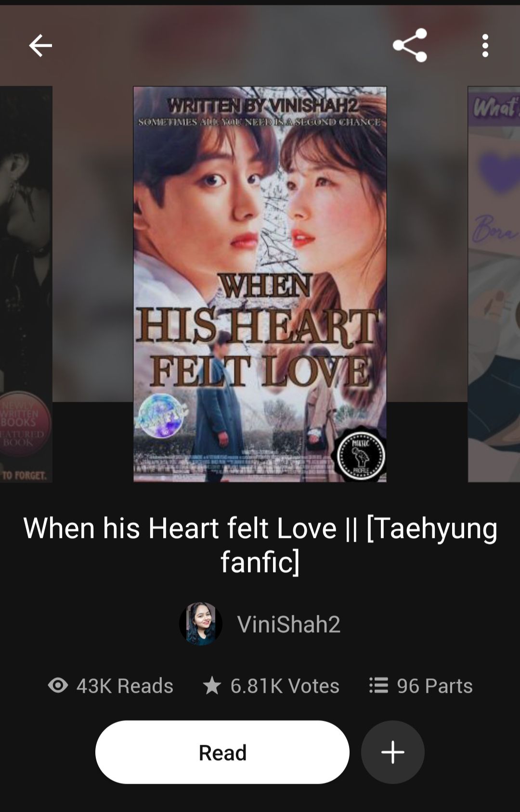Tap the 43K Reads count

(125, 685)
